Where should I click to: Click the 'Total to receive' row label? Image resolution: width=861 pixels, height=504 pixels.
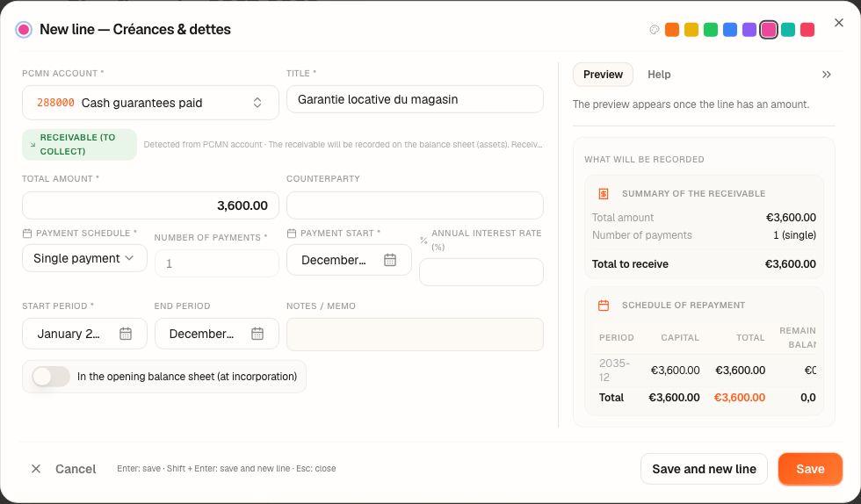(630, 264)
